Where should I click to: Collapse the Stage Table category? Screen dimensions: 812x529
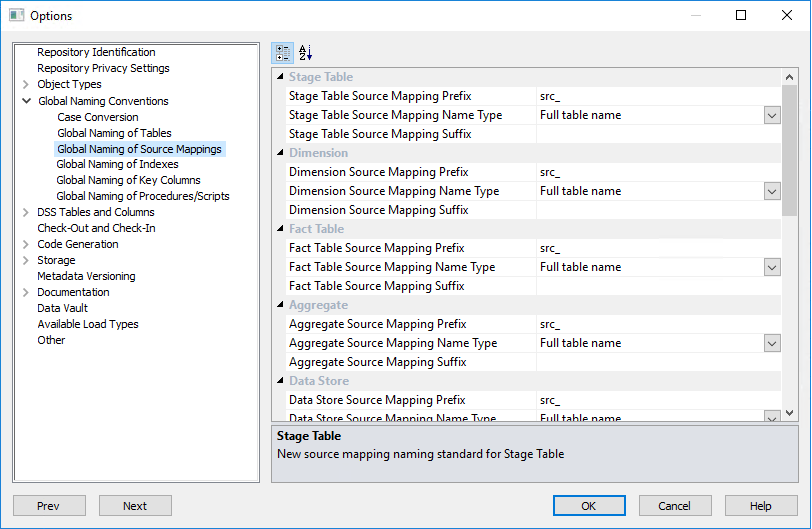click(280, 77)
